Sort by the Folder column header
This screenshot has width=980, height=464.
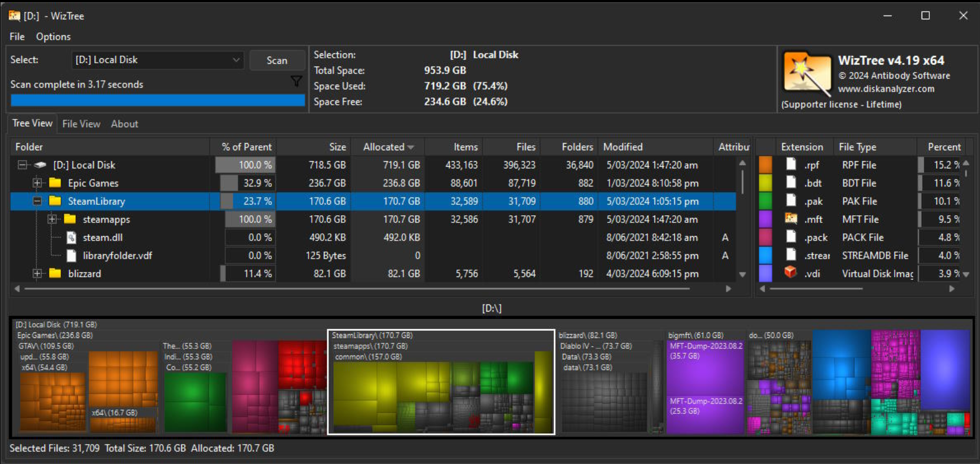pos(110,147)
